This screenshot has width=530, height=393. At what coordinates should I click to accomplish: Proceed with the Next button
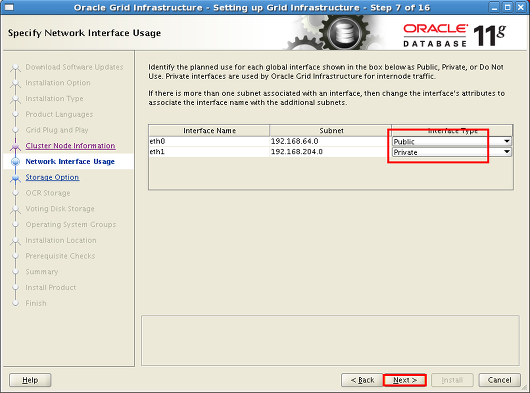tap(405, 380)
